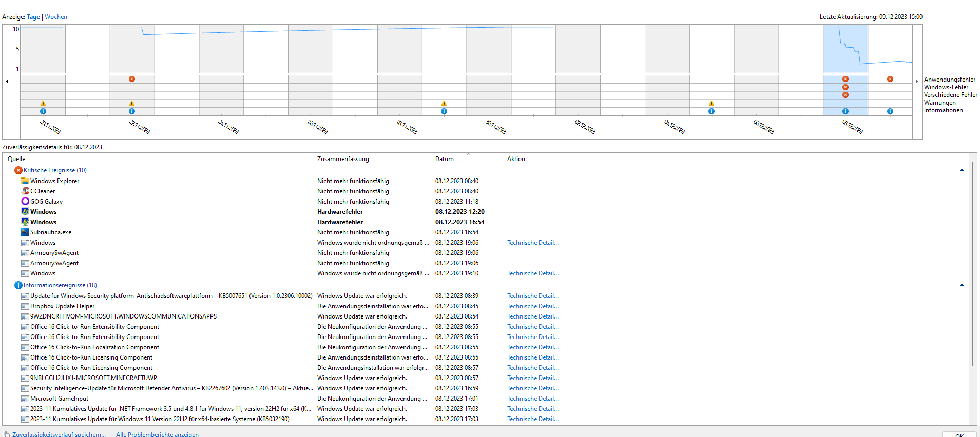Switch chart view to Wochen
This screenshot has height=437, width=980.
coord(56,17)
